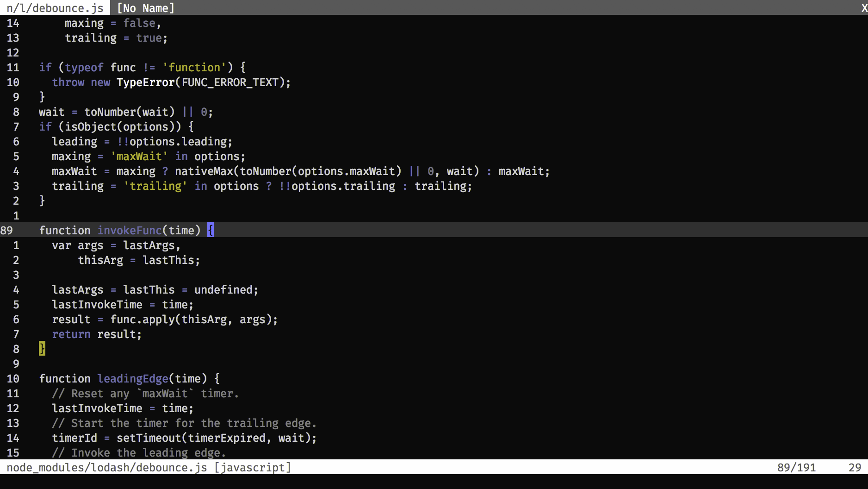Screen dimensions: 868x489
Task: Click 'invokeFunc' function name
Action: 130,230
